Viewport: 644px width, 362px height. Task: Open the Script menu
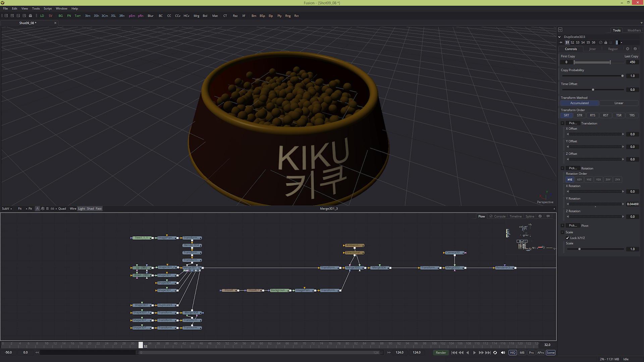click(x=48, y=8)
